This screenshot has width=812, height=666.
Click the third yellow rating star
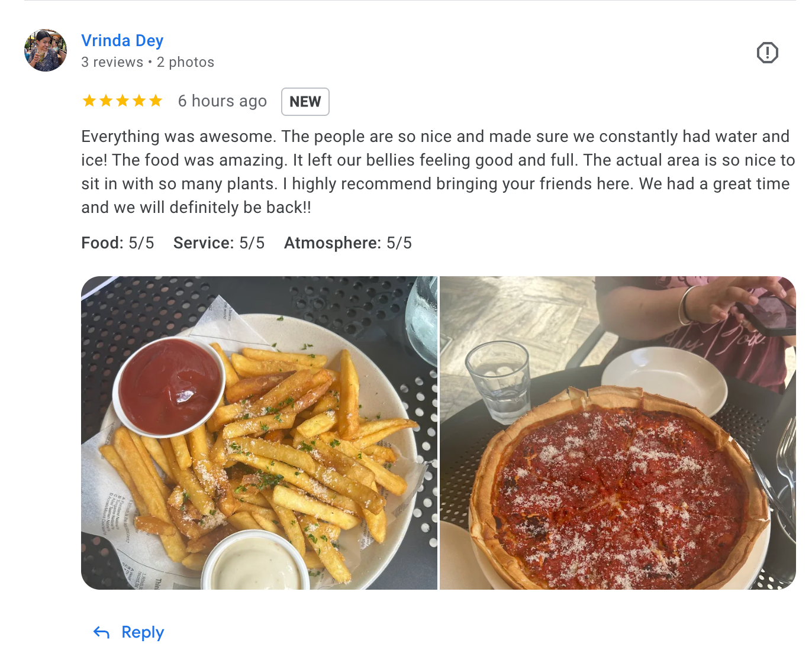(x=123, y=101)
